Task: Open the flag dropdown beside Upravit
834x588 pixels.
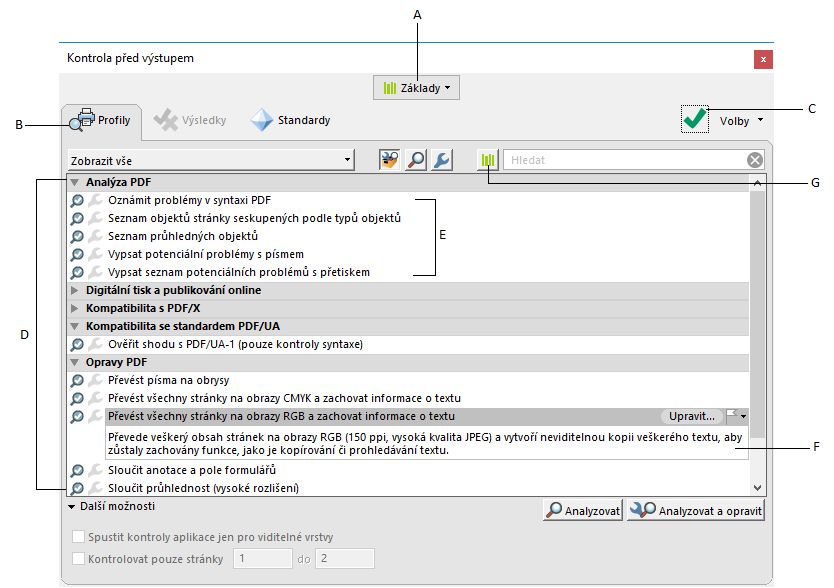Action: coord(736,416)
